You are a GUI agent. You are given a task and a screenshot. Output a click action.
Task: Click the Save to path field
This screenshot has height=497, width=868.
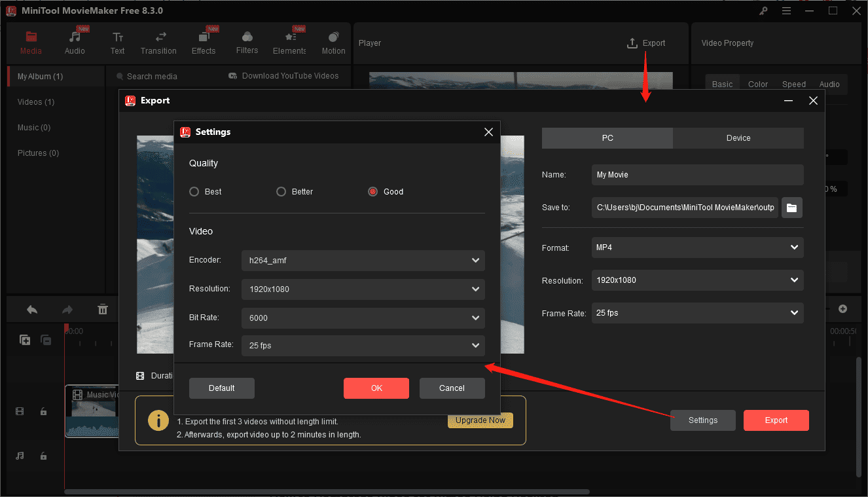pos(685,208)
